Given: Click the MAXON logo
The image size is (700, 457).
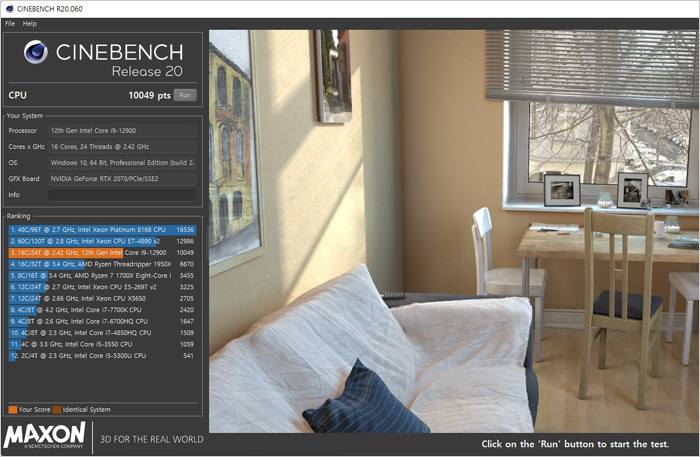Looking at the screenshot, I should point(44,435).
